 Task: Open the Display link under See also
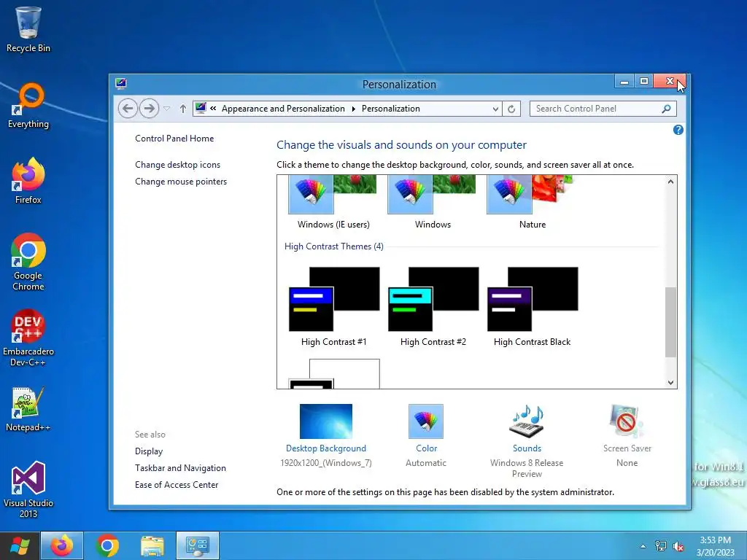click(149, 451)
